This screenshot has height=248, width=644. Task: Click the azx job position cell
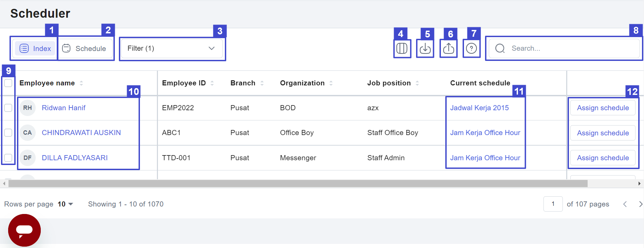(373, 108)
